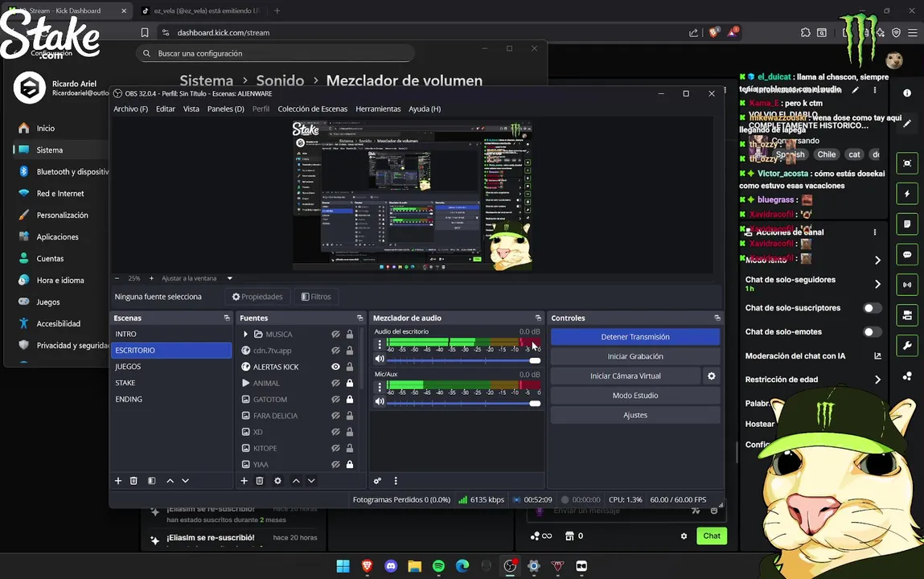
Task: Open Kick chat settings gear near Chat button
Action: coord(684,536)
